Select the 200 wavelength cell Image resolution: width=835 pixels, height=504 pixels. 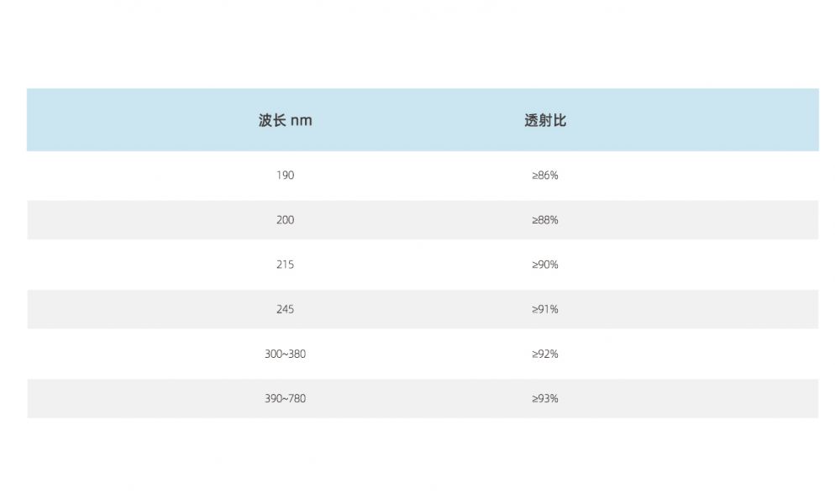pyautogui.click(x=285, y=220)
